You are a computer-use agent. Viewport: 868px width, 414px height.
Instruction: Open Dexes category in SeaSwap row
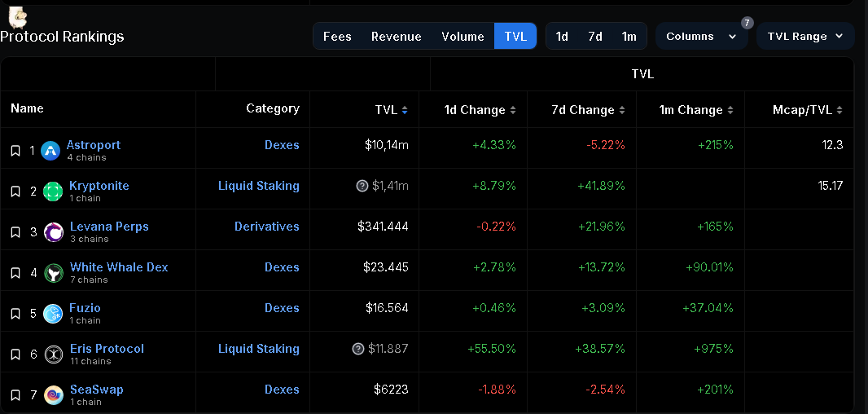click(x=282, y=389)
